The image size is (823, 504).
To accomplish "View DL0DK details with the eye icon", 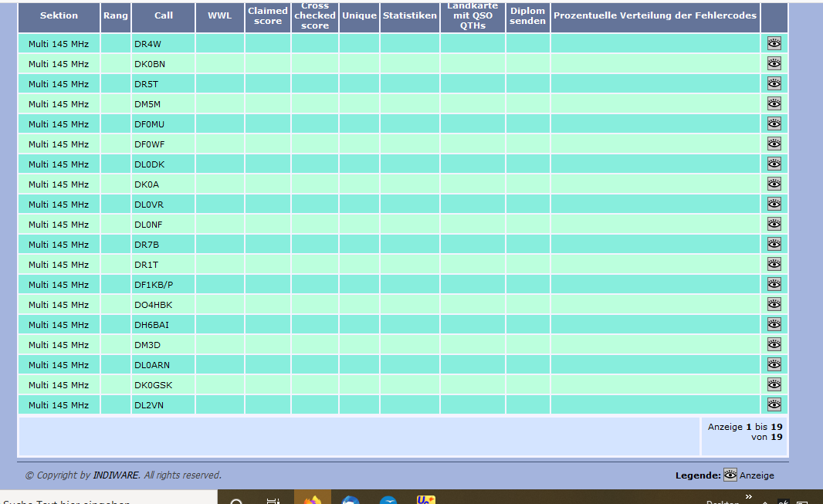I will click(x=774, y=164).
